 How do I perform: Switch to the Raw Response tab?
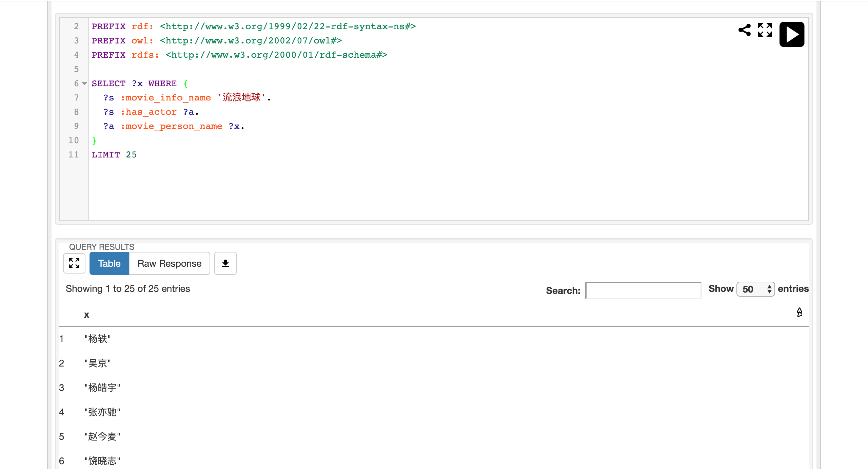(169, 263)
